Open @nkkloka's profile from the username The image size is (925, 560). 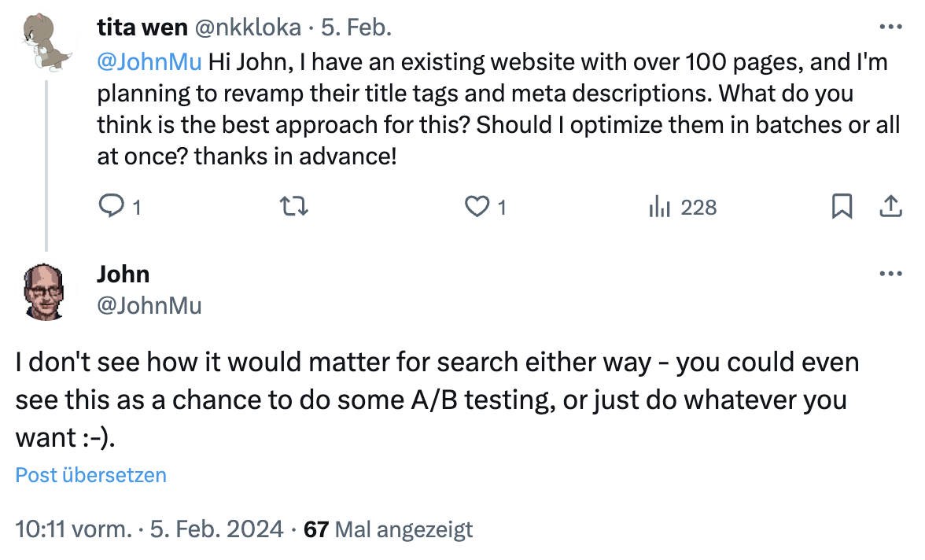(x=250, y=26)
